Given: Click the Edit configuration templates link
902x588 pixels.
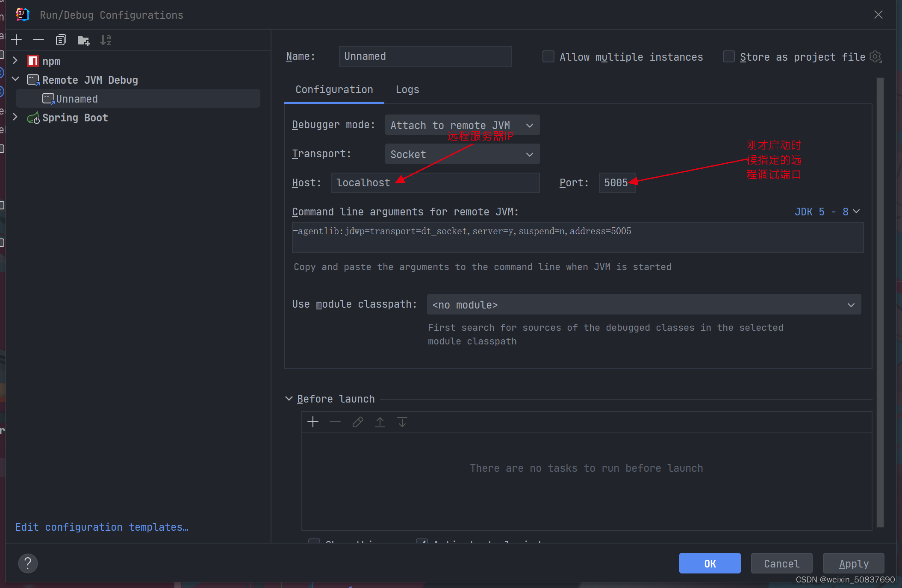Looking at the screenshot, I should [102, 527].
